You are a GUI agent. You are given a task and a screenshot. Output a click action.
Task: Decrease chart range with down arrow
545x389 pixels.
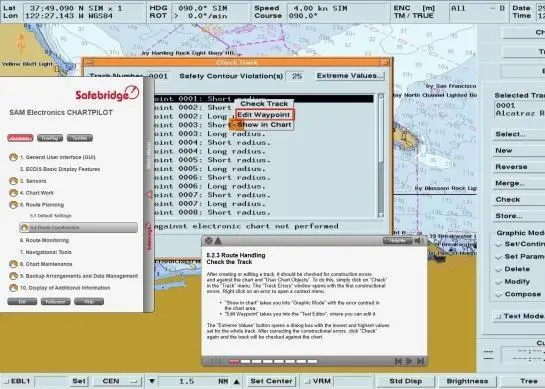pyautogui.click(x=152, y=381)
